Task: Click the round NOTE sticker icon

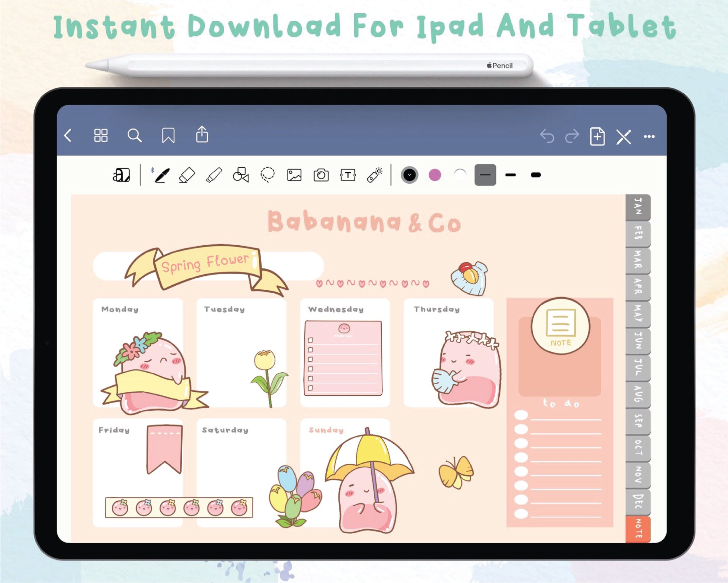Action: click(561, 326)
